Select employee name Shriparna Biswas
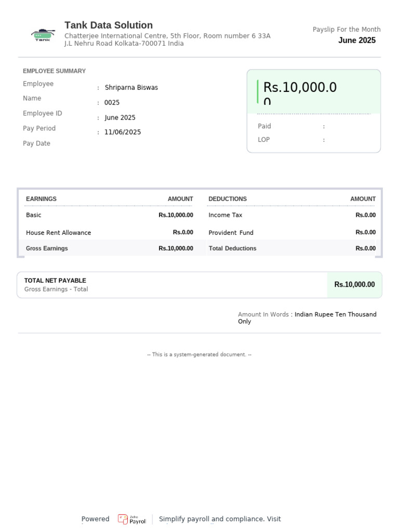 (x=131, y=87)
